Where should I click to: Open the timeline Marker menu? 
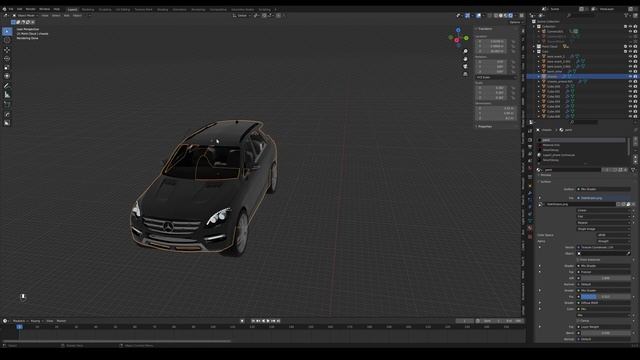tap(61, 321)
